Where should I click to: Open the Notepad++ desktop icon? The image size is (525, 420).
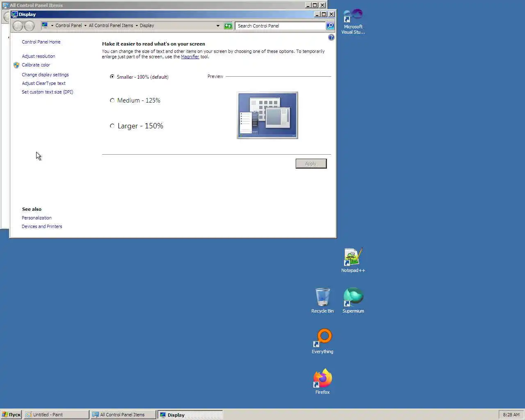tap(353, 260)
